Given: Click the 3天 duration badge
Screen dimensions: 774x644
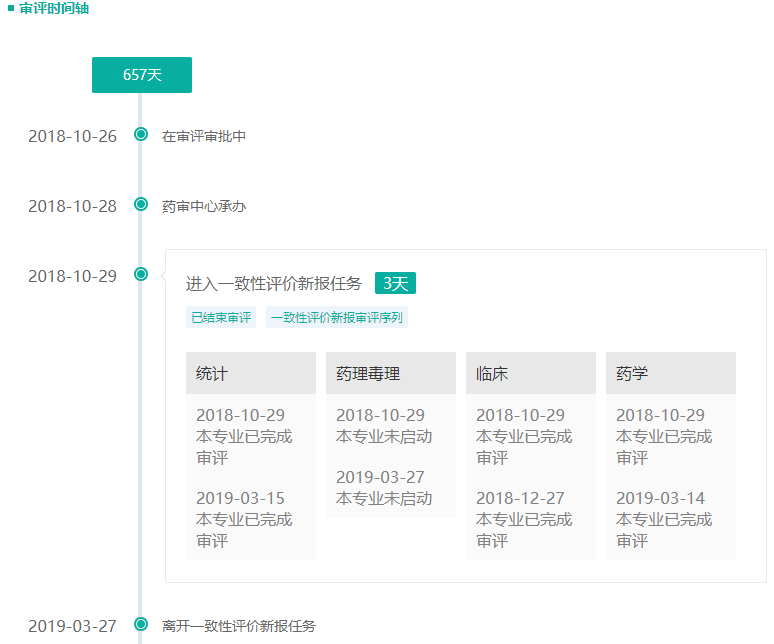Looking at the screenshot, I should (395, 284).
